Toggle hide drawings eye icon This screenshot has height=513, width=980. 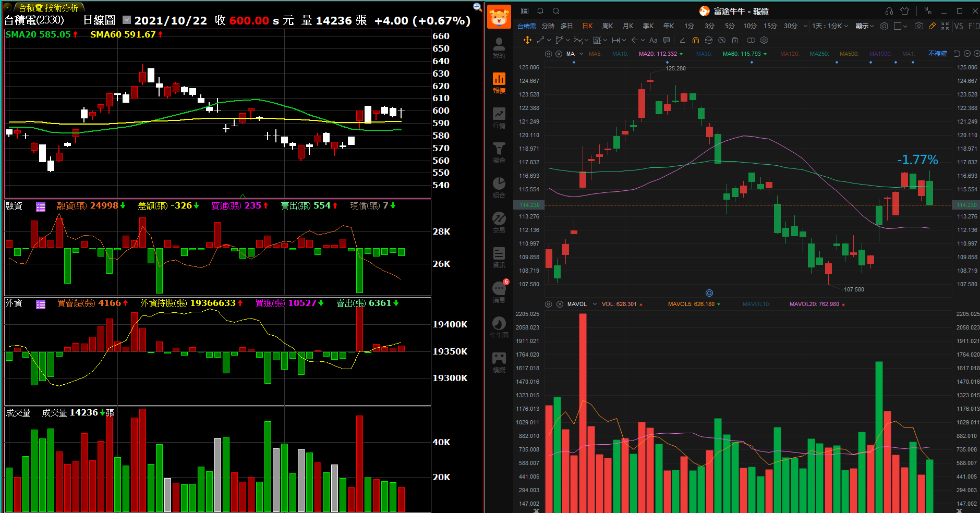click(x=722, y=40)
